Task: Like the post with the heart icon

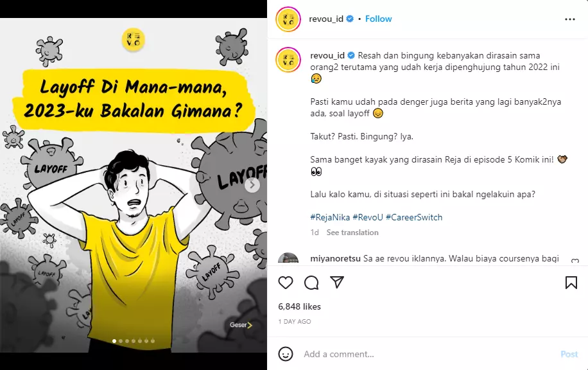Action: pyautogui.click(x=286, y=283)
